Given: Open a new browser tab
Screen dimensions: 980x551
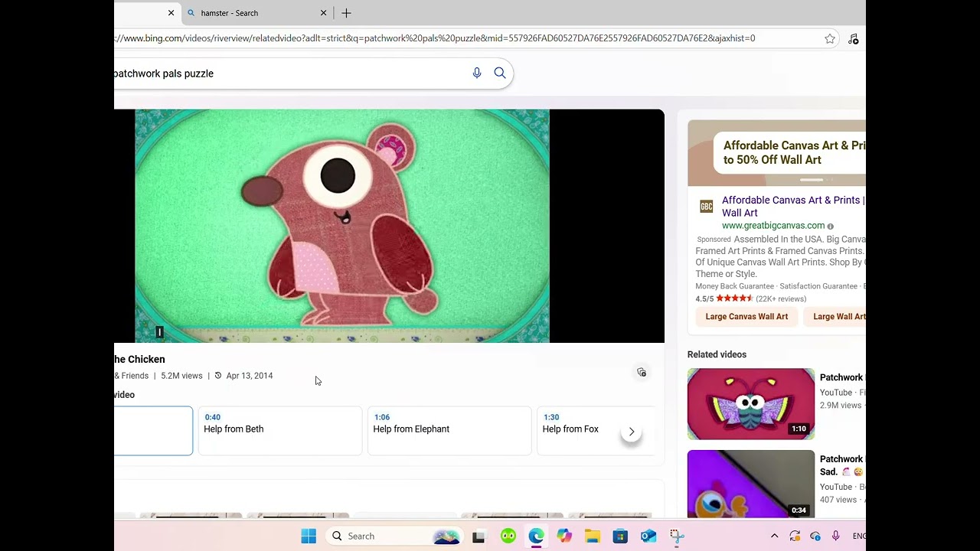Looking at the screenshot, I should click(346, 13).
